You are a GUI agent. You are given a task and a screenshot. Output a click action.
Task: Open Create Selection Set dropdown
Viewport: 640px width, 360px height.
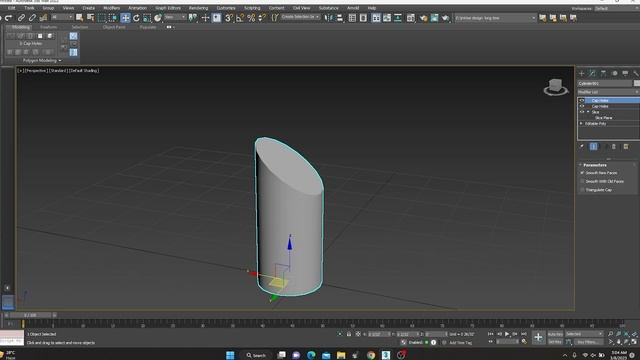click(x=300, y=17)
